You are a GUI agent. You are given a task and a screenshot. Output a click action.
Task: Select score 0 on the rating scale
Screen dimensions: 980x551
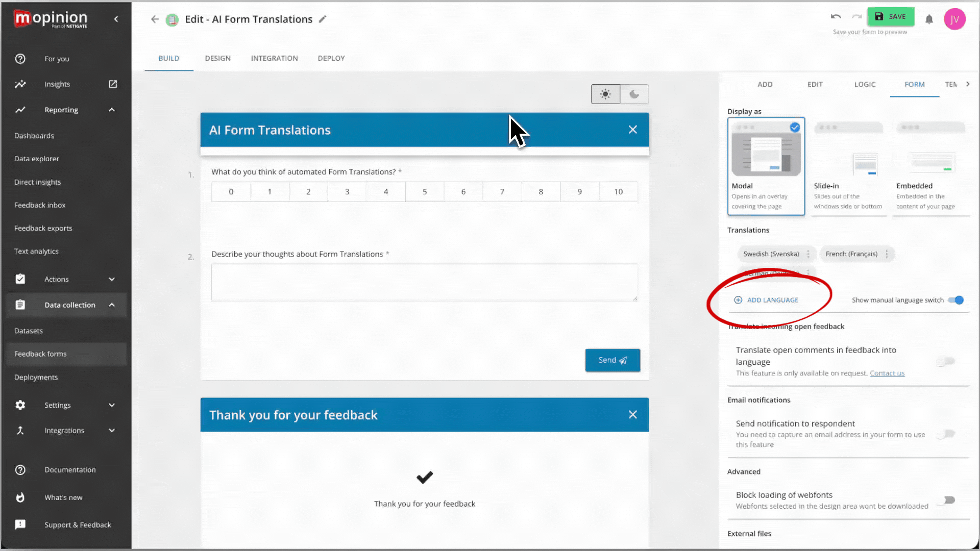tap(231, 192)
